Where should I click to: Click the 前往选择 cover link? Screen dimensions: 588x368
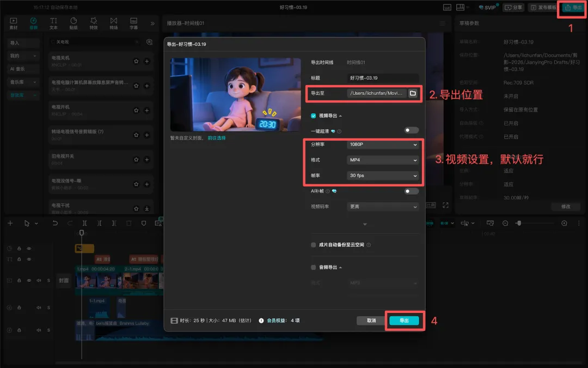point(217,138)
